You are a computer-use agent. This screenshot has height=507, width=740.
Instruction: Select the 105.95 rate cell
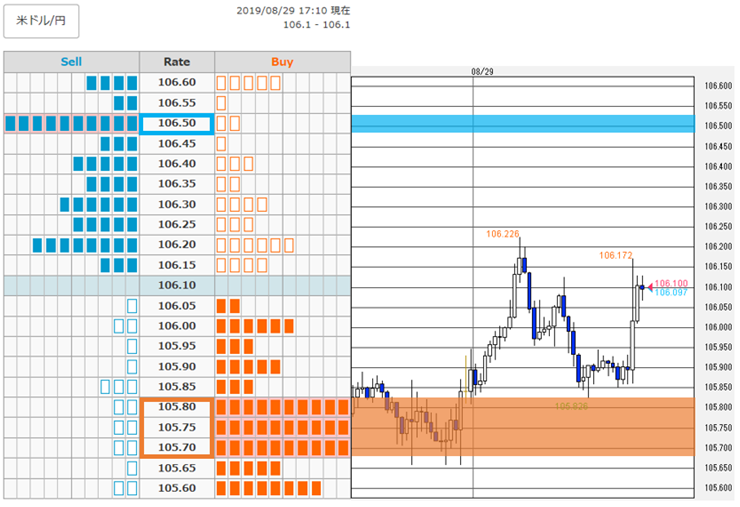click(177, 346)
